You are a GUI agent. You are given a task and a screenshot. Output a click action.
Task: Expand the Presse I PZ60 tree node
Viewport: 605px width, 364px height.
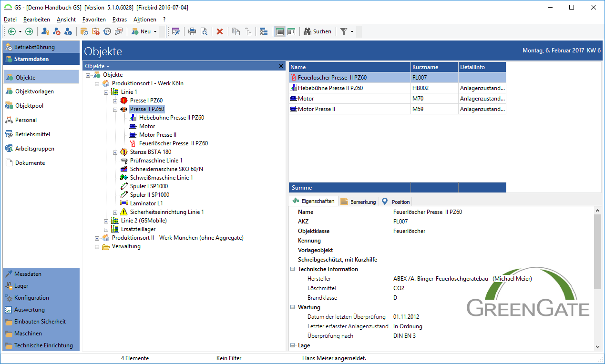[x=115, y=101]
